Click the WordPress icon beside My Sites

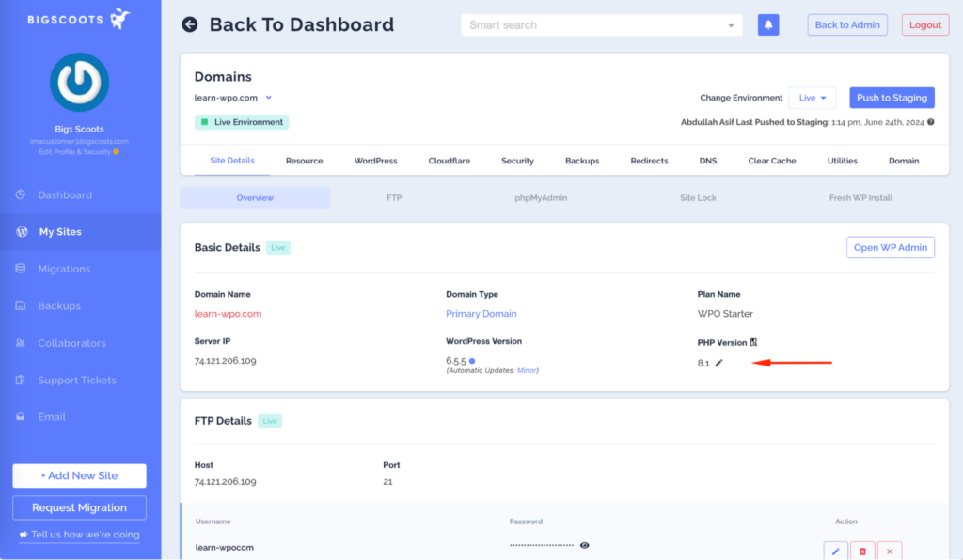coord(23,232)
